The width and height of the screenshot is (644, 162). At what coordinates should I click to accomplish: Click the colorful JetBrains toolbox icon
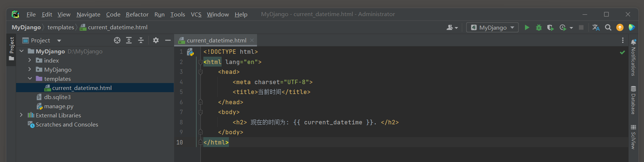(632, 27)
